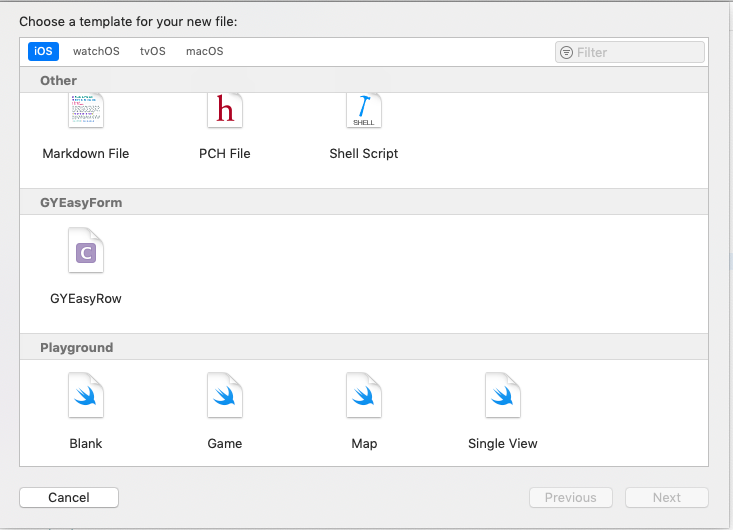Click the Shell Script label

click(364, 154)
